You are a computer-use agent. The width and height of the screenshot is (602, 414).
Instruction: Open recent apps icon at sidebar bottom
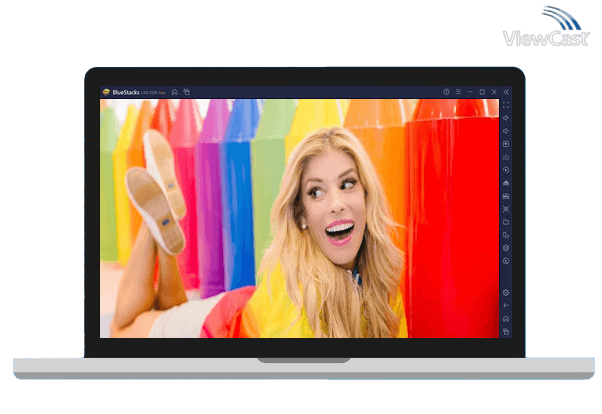click(x=506, y=331)
